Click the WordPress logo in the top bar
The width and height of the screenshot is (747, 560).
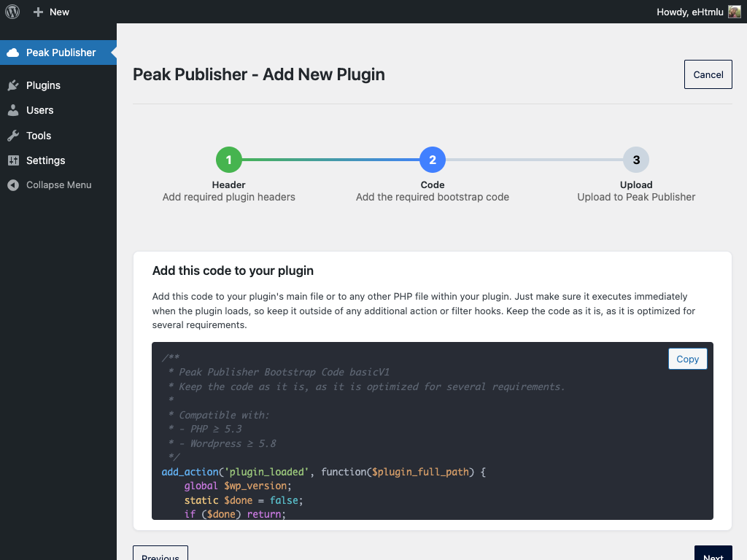click(12, 12)
